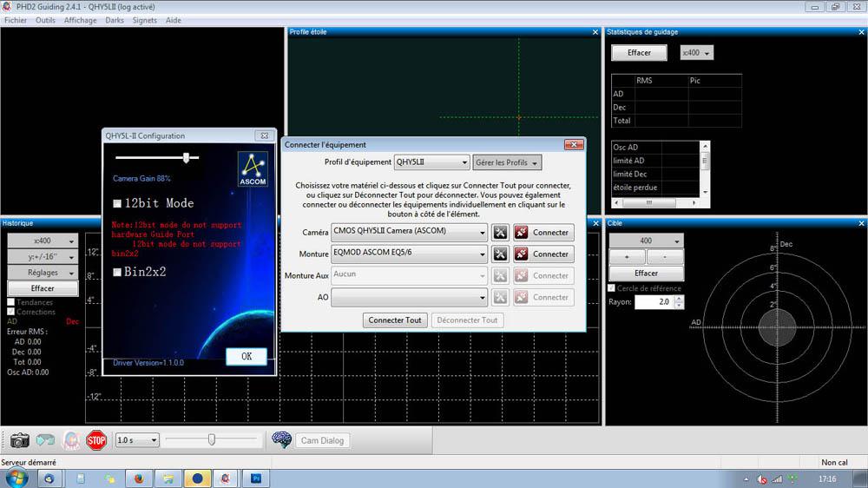Viewport: 868px width, 488px height.
Task: Toggle the Corrections checkbox
Action: (x=11, y=312)
